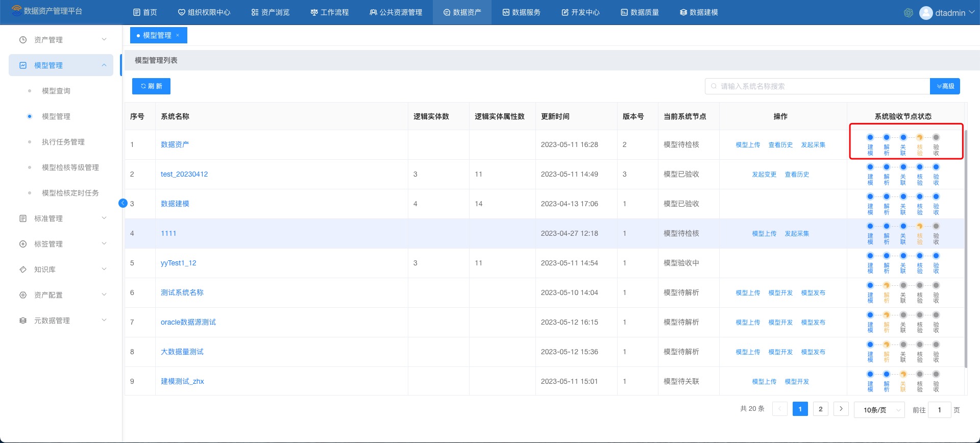
Task: Select 模型检核等级管理 in the sidebar
Action: tap(70, 167)
